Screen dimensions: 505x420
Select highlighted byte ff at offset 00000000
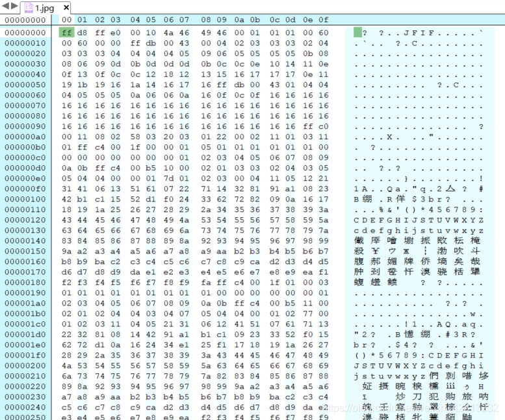point(67,33)
